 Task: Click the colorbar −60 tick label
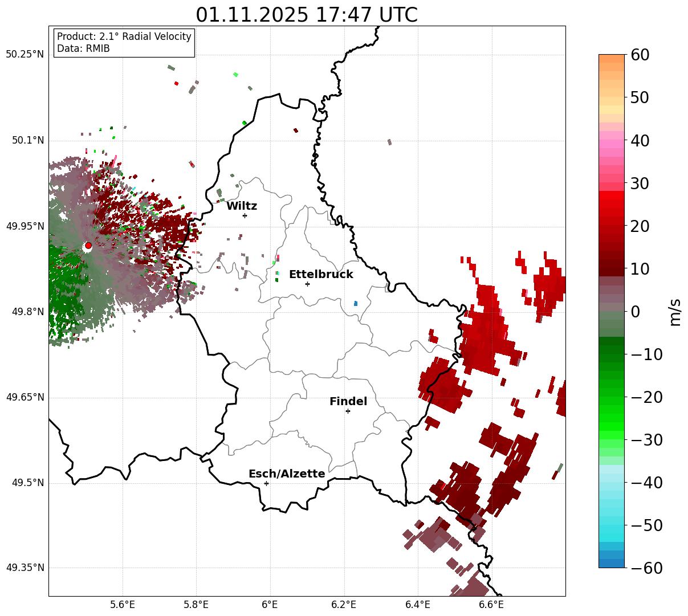coord(646,568)
